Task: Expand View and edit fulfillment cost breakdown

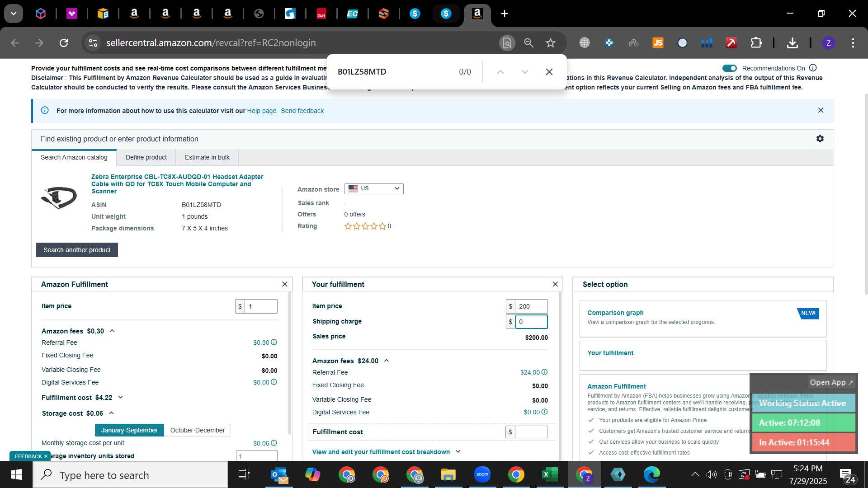Action: [387, 452]
